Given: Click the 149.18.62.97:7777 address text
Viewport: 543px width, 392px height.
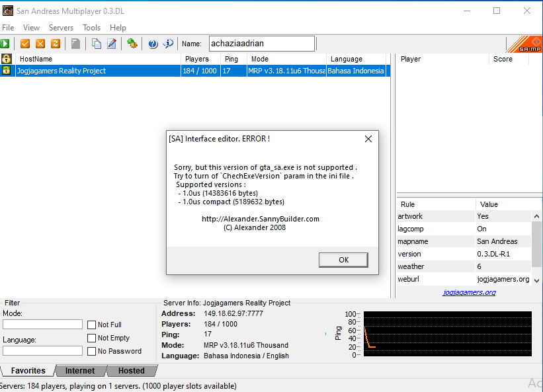Looking at the screenshot, I should click(x=233, y=313).
